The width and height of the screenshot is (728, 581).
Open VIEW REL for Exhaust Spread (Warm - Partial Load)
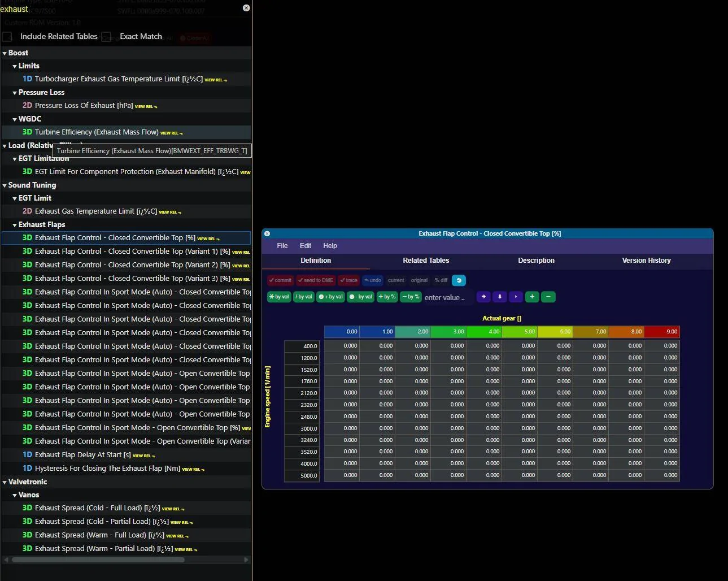click(186, 549)
